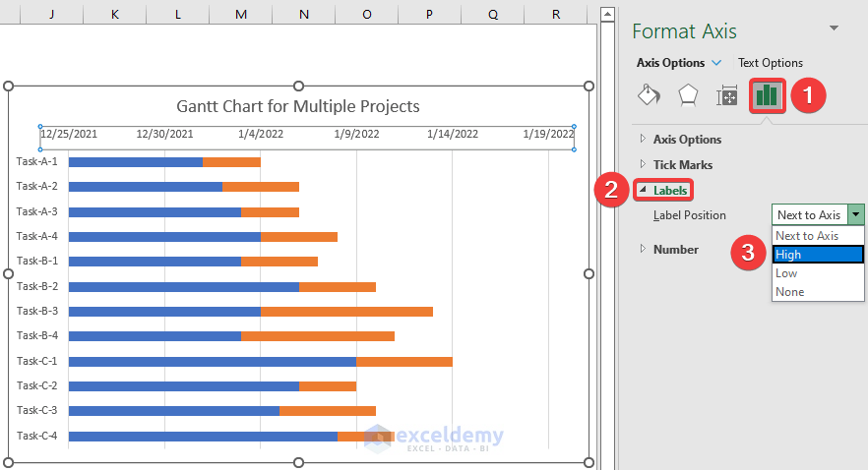Open the Size & Properties icon
Viewport: 868px width, 470px height.
(x=727, y=95)
